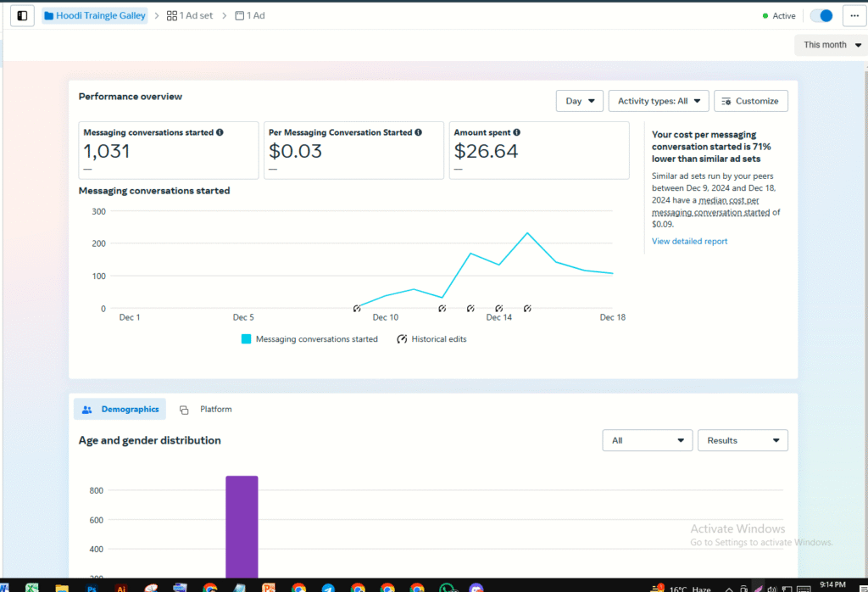
Task: Click the View detailed report link
Action: coord(689,241)
